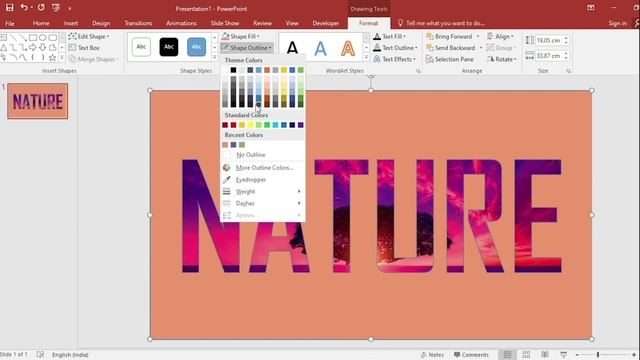Toggle the Comments pane button

click(x=471, y=355)
